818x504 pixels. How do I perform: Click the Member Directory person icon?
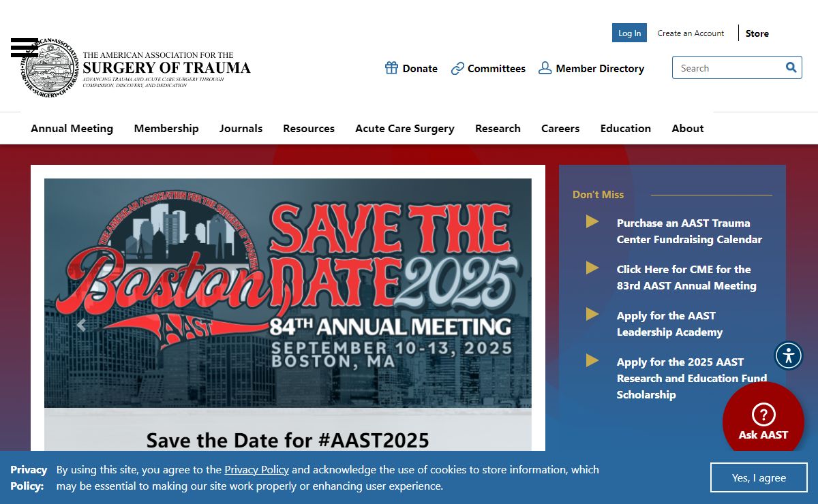tap(545, 68)
